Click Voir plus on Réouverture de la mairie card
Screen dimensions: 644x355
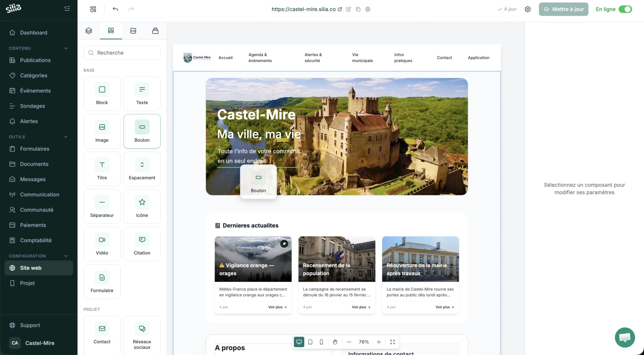(x=445, y=307)
